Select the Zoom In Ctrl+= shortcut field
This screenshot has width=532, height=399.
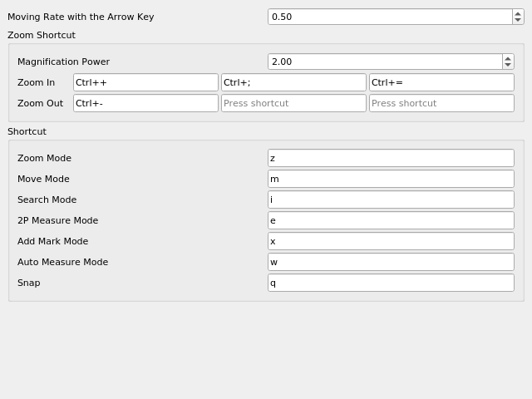(x=441, y=82)
